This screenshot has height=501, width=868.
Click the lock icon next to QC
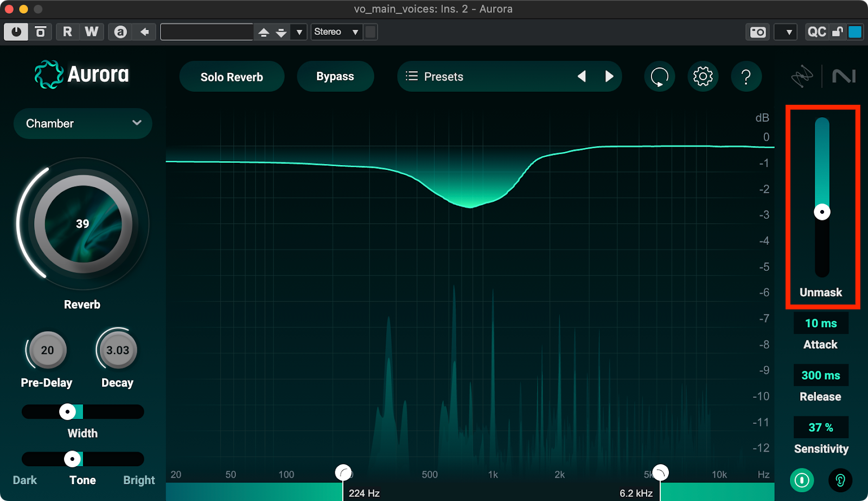(x=838, y=32)
